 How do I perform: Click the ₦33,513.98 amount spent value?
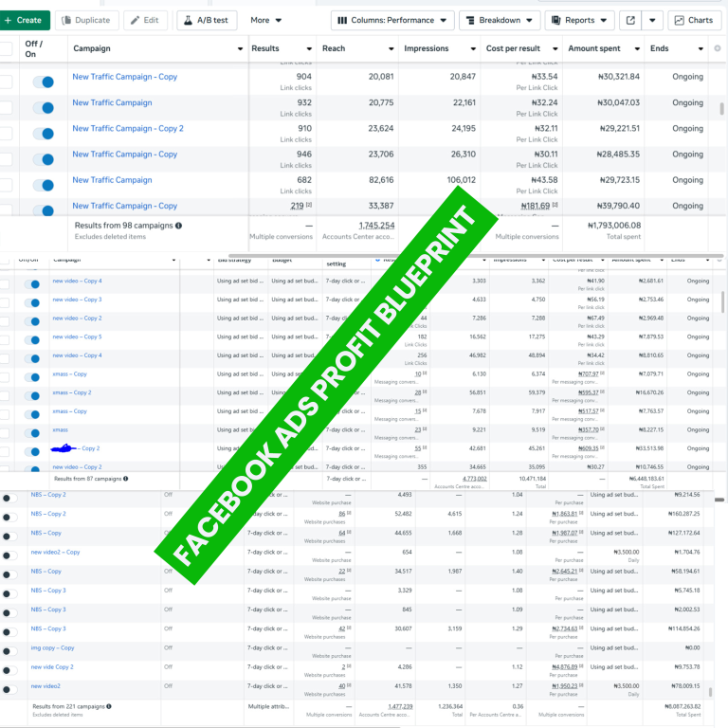(649, 448)
